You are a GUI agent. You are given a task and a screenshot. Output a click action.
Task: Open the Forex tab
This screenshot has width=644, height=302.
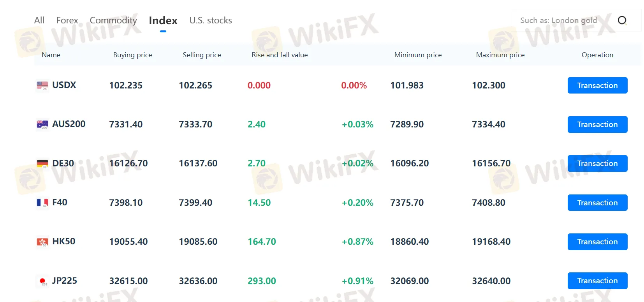(67, 20)
